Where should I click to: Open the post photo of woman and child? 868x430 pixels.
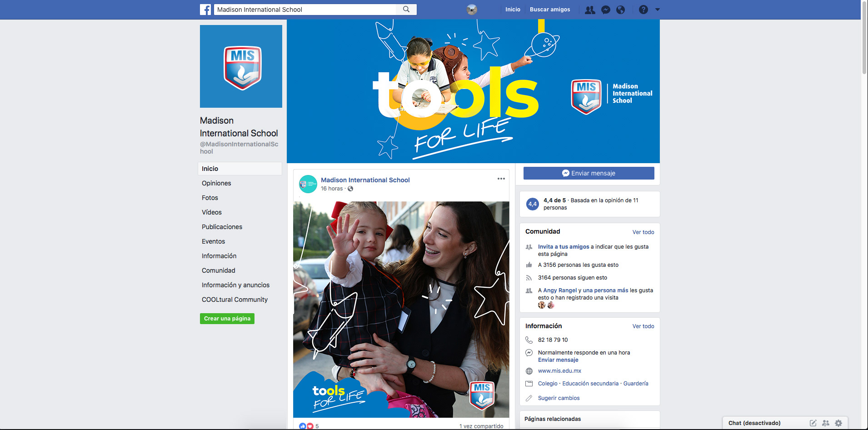pyautogui.click(x=401, y=310)
